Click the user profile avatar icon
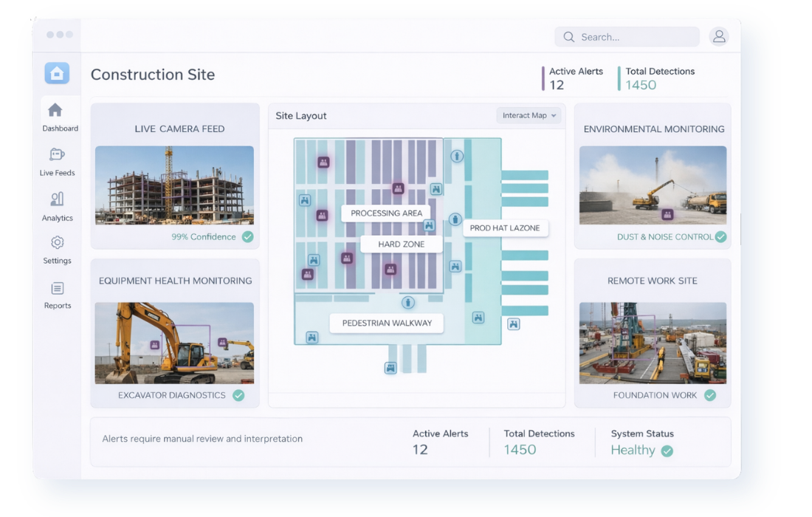Image resolution: width=812 pixels, height=517 pixels. pos(718,37)
